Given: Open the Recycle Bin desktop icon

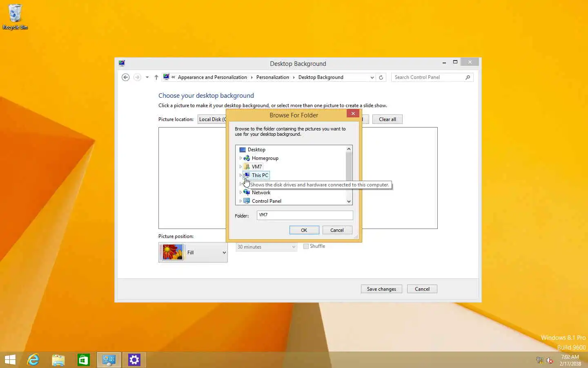Looking at the screenshot, I should pyautogui.click(x=15, y=17).
